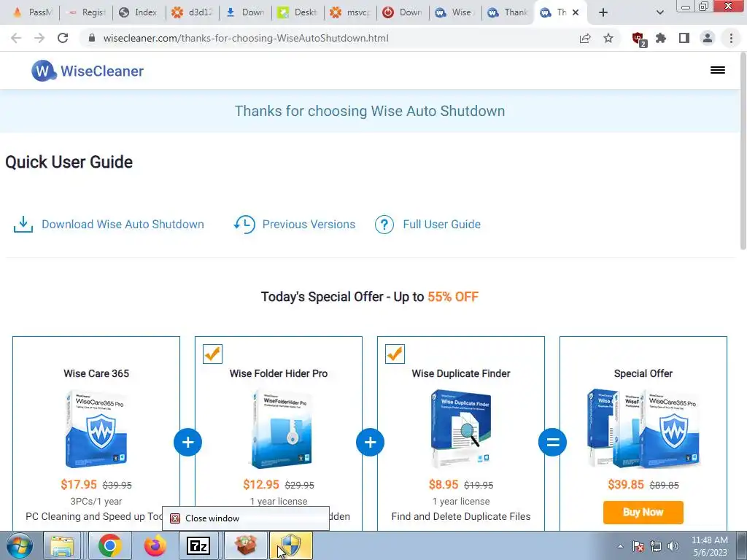Switch to the Regist tab
Screen dimensions: 747x560
point(86,12)
